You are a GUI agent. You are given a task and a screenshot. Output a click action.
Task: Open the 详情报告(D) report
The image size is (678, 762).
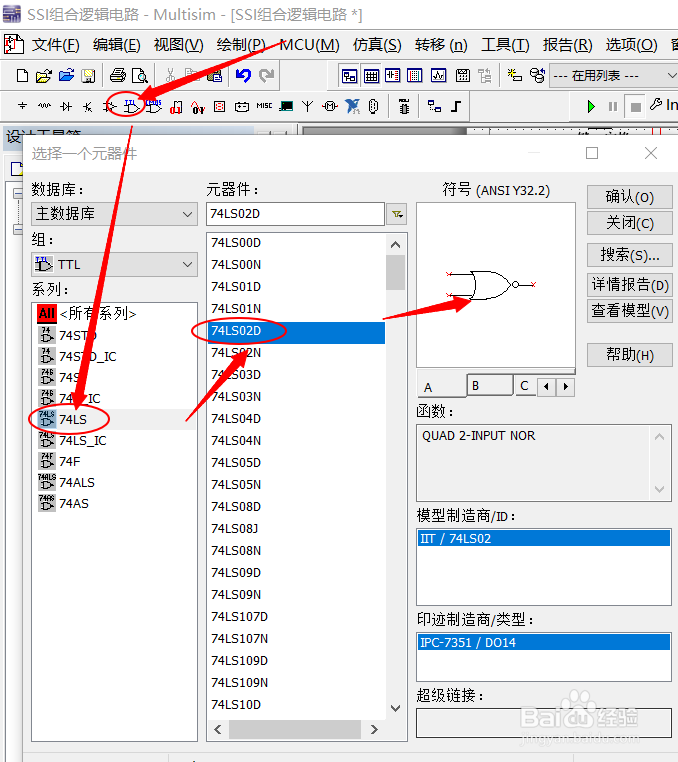[629, 284]
